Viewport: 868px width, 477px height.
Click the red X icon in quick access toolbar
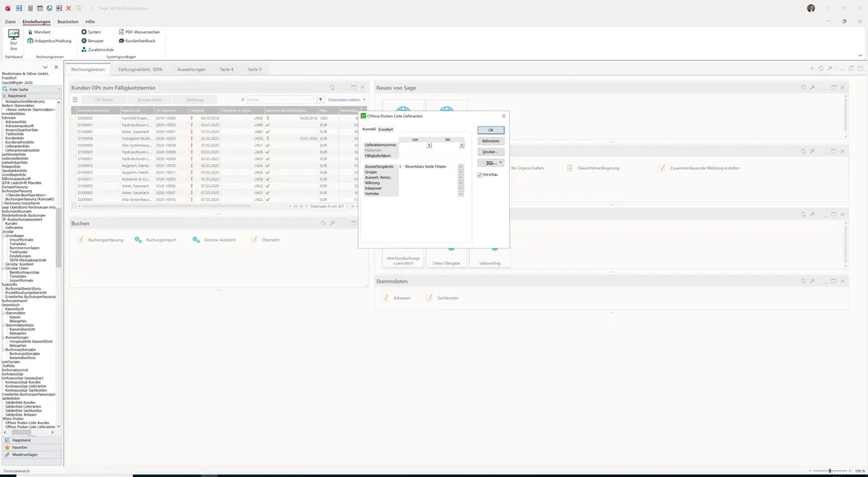tap(69, 8)
